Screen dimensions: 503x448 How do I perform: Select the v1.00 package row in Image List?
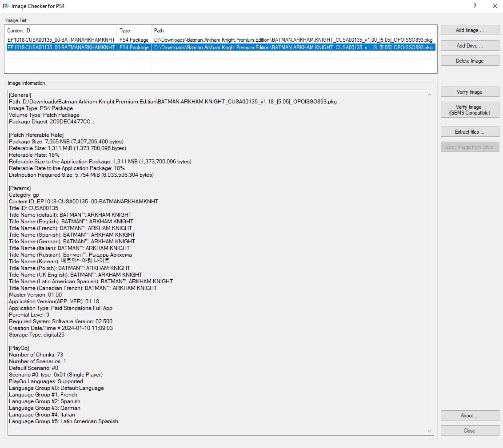(x=221, y=40)
